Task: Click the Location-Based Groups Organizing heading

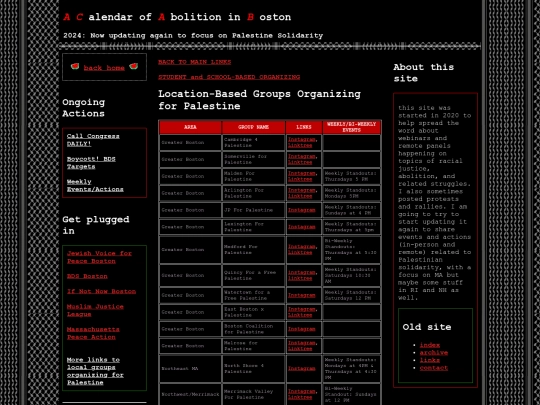Action: (259, 100)
